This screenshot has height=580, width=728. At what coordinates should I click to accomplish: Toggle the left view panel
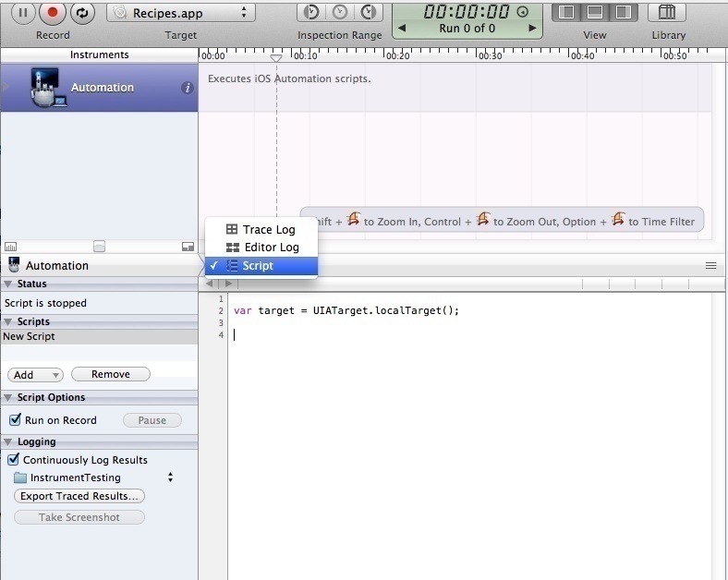coord(566,12)
